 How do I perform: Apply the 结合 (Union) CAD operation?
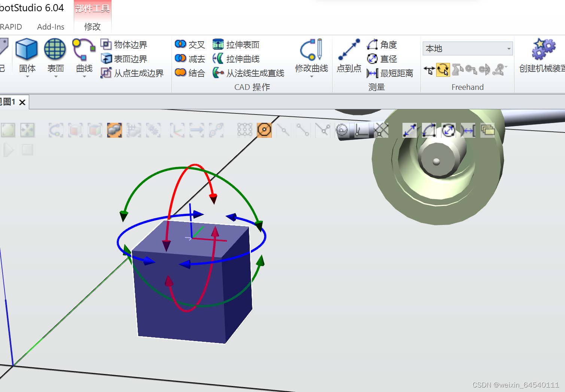point(190,73)
